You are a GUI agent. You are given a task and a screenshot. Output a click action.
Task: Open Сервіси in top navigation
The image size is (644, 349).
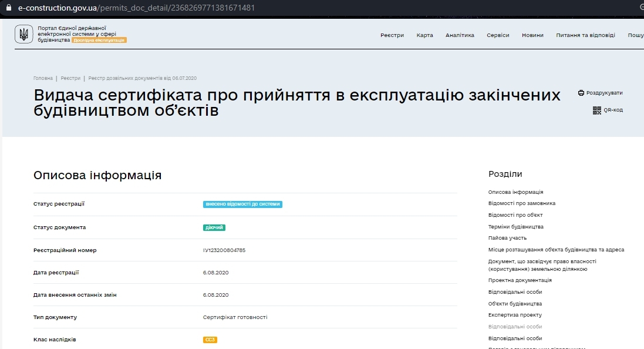[498, 35]
